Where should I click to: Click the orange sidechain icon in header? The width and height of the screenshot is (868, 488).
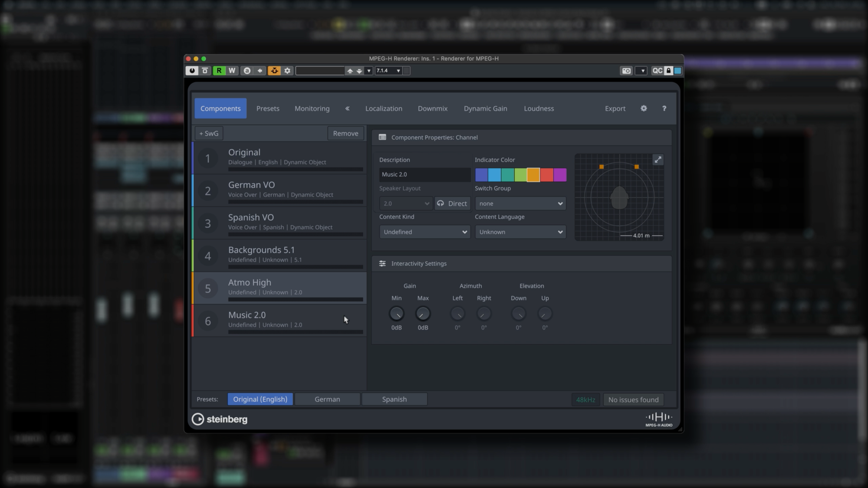(274, 70)
